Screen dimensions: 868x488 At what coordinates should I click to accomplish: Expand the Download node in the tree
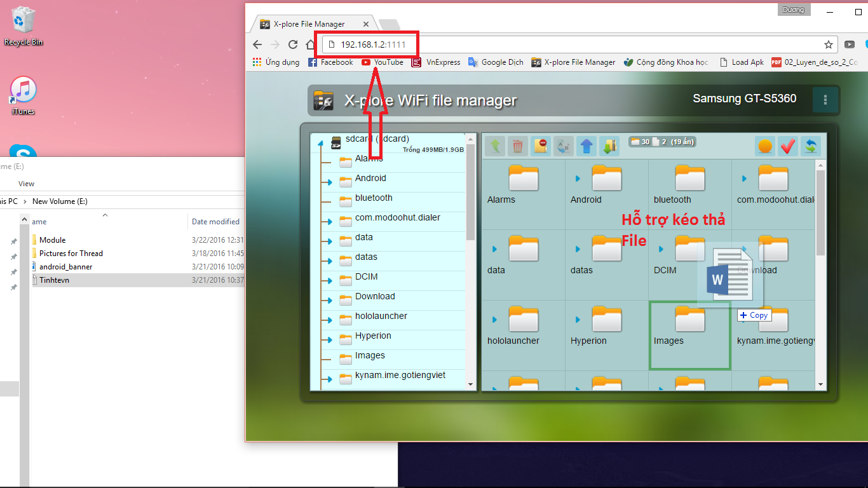tap(329, 301)
